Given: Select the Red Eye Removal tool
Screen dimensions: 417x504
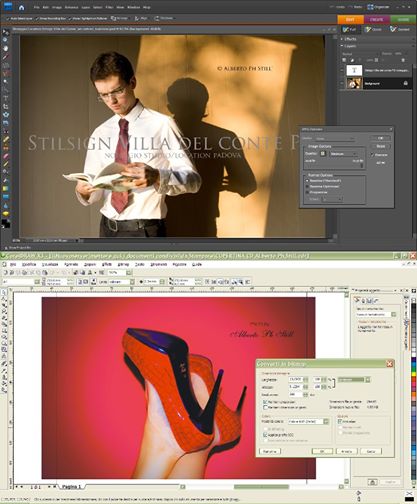Looking at the screenshot, I should pos(6,131).
